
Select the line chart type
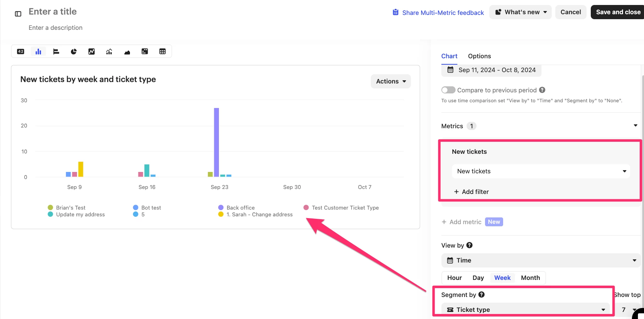click(92, 52)
